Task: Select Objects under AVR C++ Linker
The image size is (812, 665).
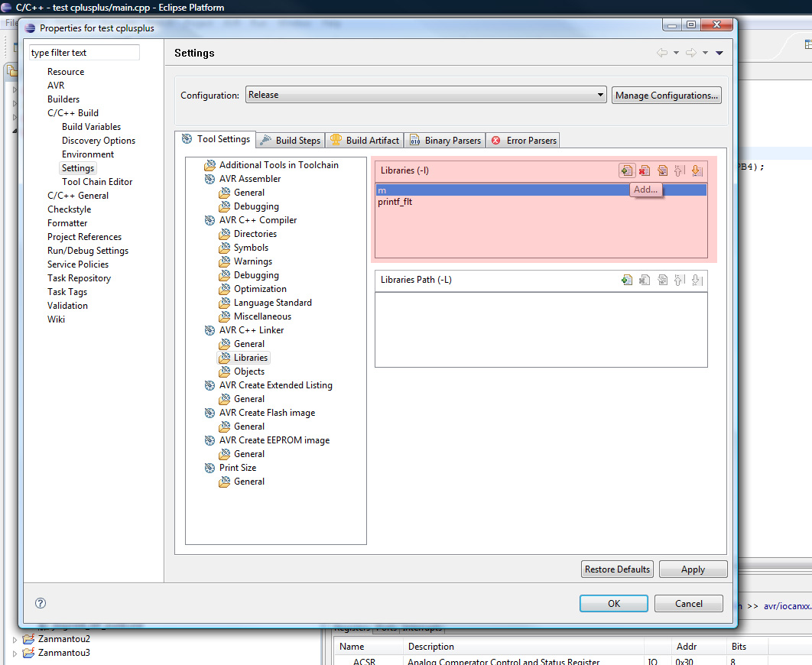Action: [x=249, y=371]
